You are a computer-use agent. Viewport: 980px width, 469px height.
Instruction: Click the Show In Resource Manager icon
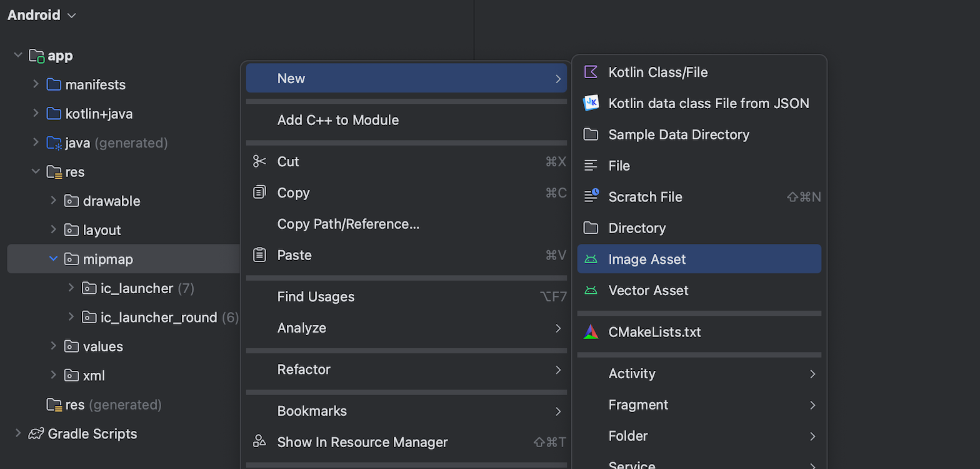pos(259,441)
